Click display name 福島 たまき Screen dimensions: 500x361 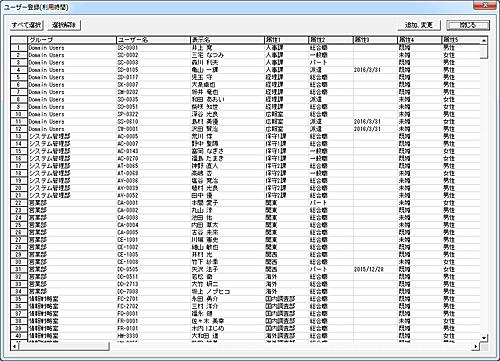(x=207, y=158)
